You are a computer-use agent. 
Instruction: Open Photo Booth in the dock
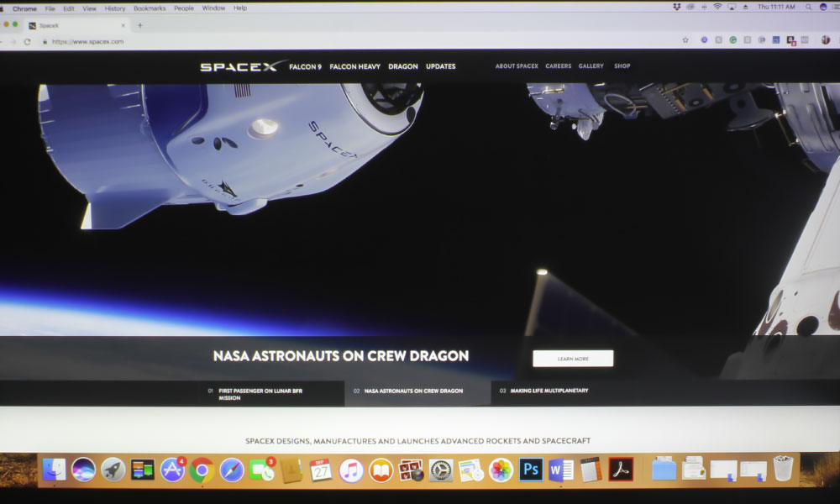(411, 470)
